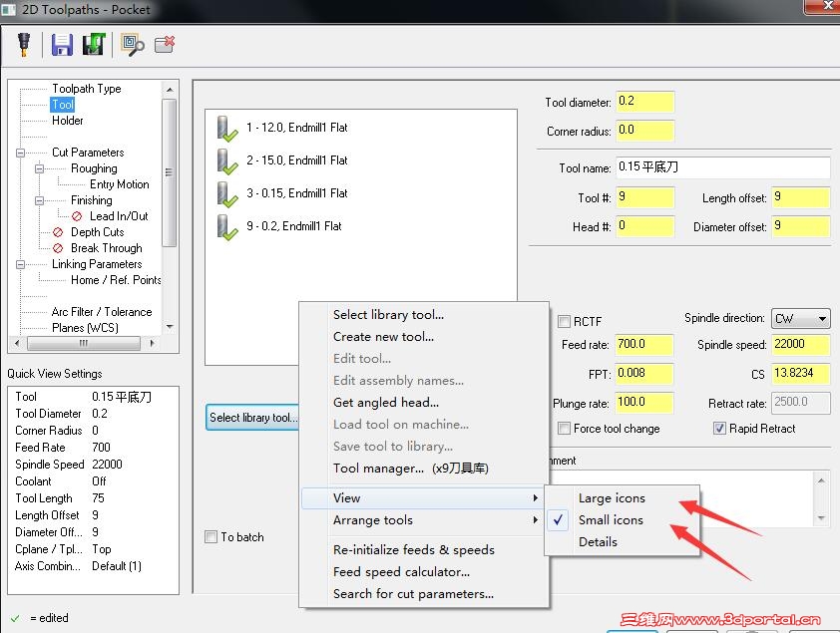Click the Corner radius input field

[x=645, y=131]
